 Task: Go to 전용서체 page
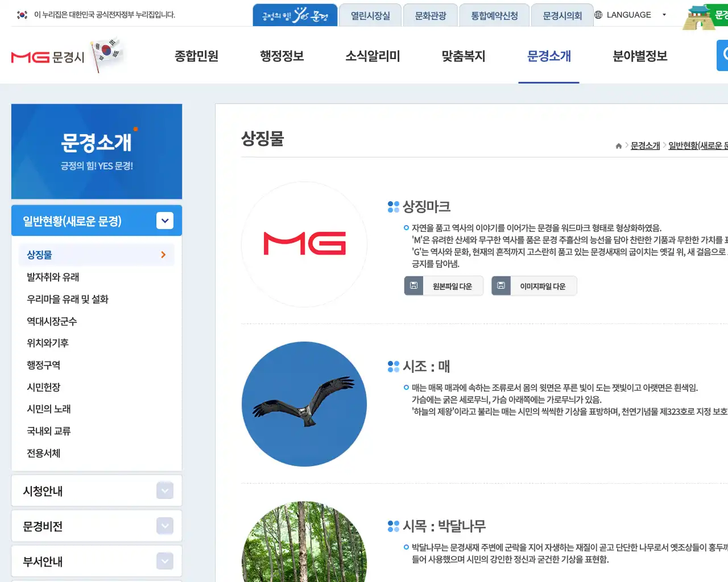click(x=44, y=453)
